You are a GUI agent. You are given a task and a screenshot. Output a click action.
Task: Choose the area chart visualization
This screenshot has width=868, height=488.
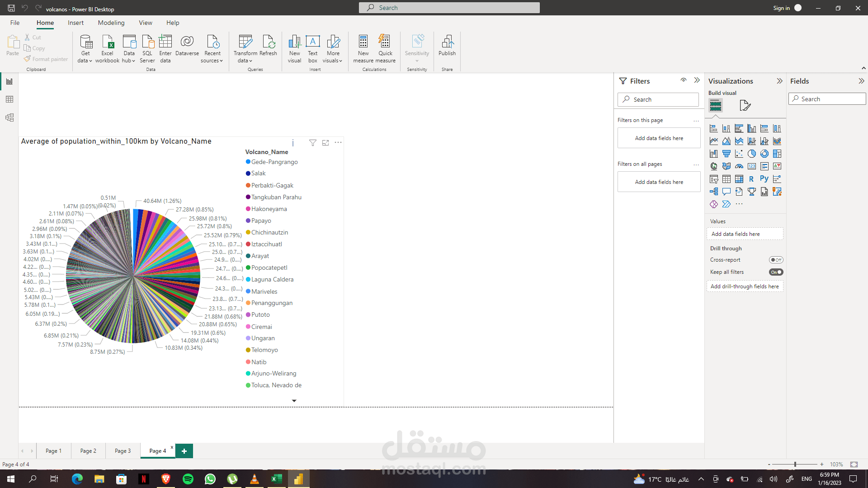click(x=726, y=141)
